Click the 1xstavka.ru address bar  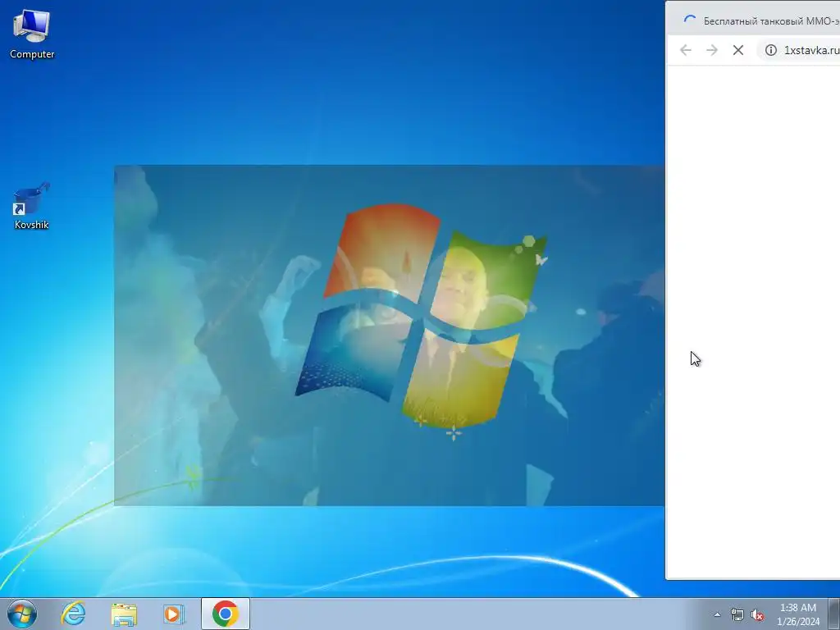(799, 50)
